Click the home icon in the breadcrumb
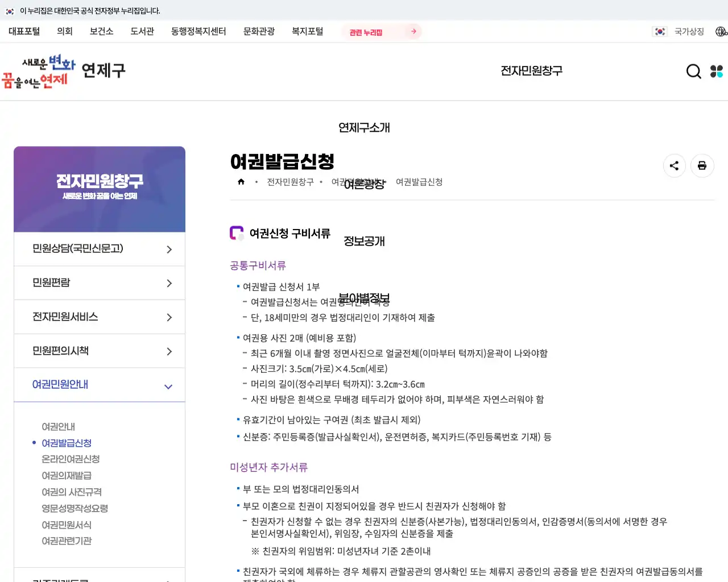728x582 pixels. coord(241,181)
